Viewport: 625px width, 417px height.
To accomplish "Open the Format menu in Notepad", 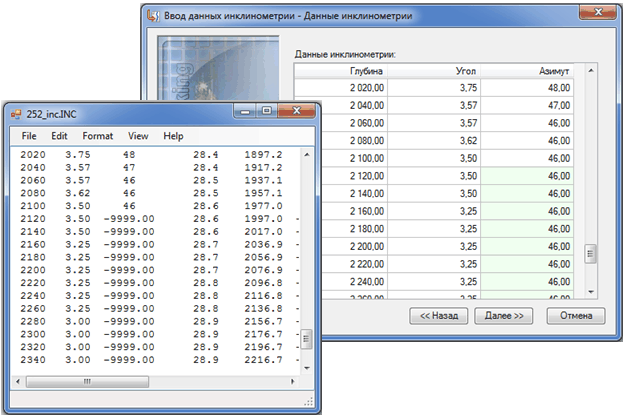I will point(97,135).
